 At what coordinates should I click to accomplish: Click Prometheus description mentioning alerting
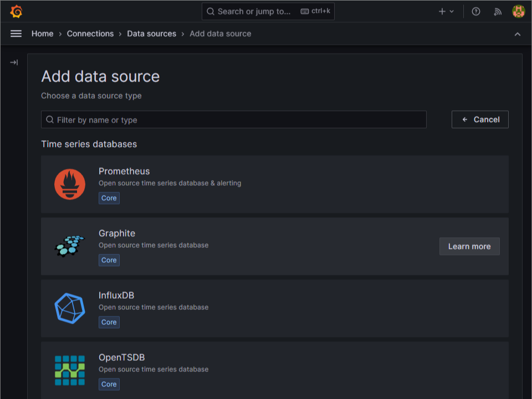(170, 183)
